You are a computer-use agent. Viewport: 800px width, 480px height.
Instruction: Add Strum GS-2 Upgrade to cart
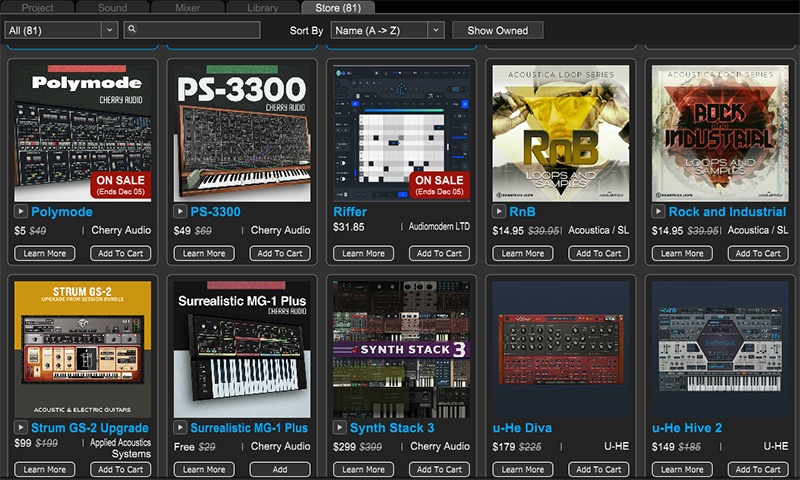click(x=120, y=469)
